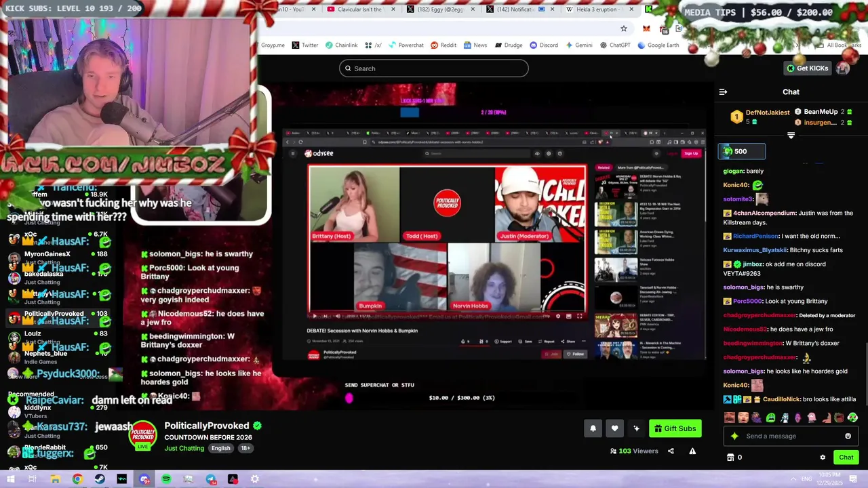Open the MetaMask fox extension icon

click(x=646, y=28)
